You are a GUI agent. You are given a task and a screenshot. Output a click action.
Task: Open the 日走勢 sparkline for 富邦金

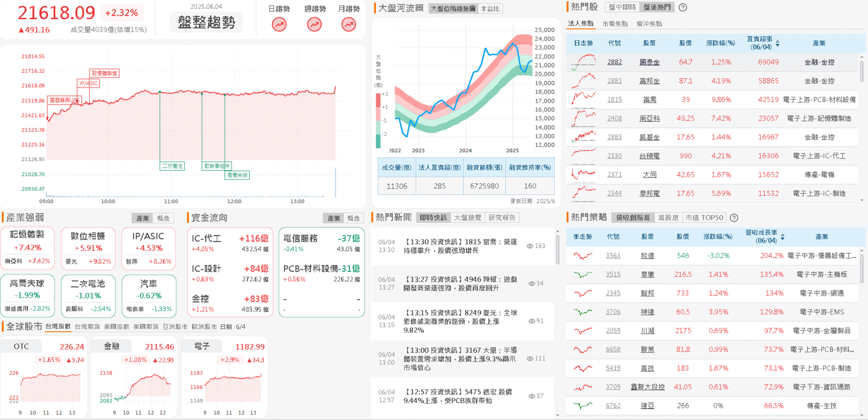583,80
